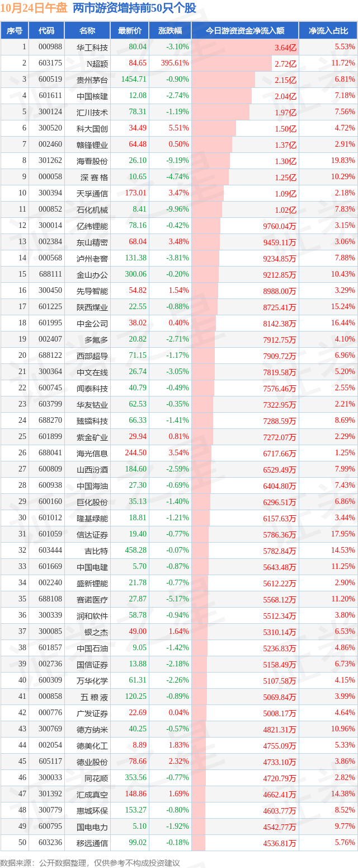Click the 最新价 column header

(130, 31)
